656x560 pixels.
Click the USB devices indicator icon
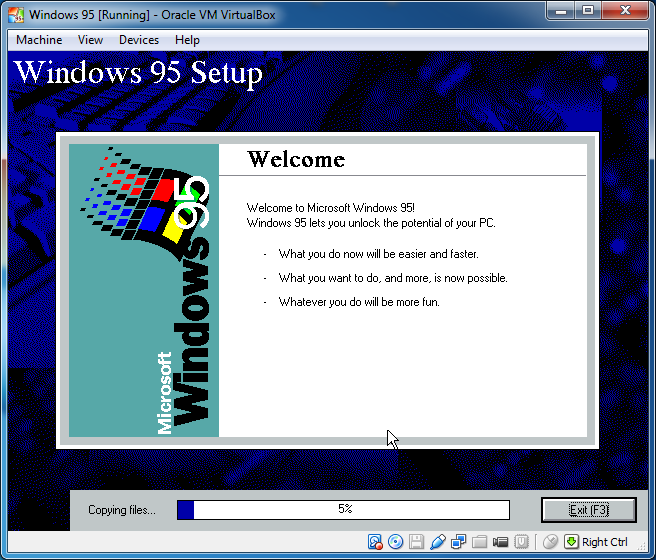point(438,542)
